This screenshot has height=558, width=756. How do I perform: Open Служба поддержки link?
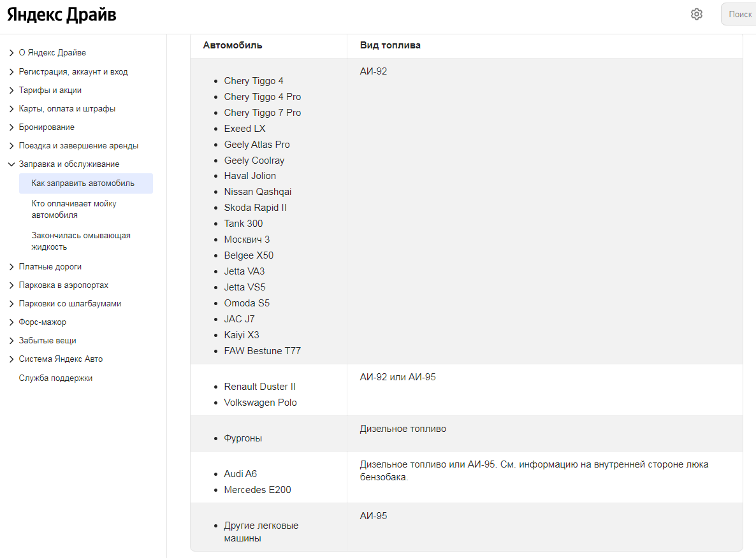click(x=55, y=378)
